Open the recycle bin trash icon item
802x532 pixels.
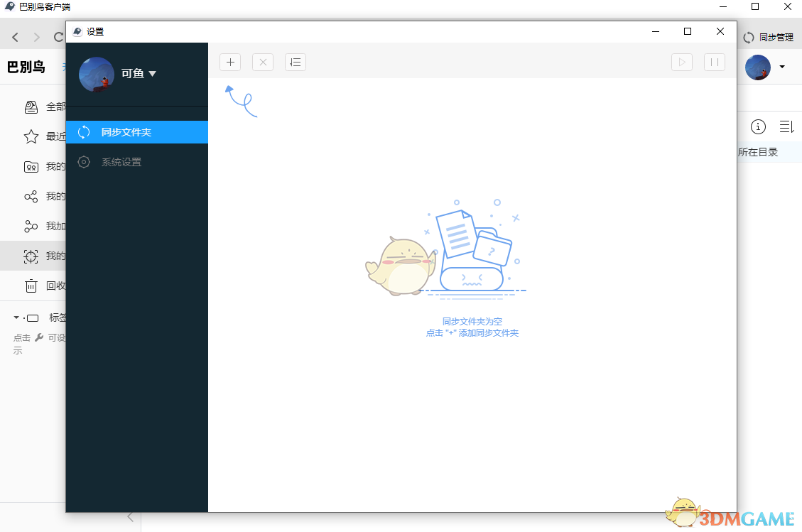[31, 286]
